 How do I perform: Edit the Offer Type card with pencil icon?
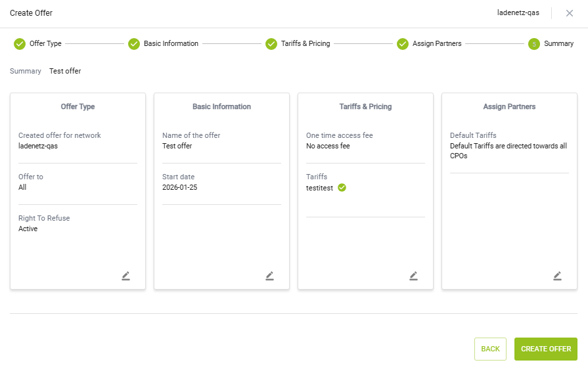coord(125,276)
